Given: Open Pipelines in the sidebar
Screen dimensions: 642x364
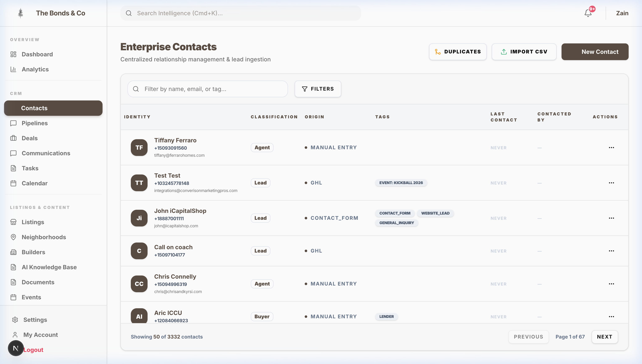Looking at the screenshot, I should pos(53,123).
